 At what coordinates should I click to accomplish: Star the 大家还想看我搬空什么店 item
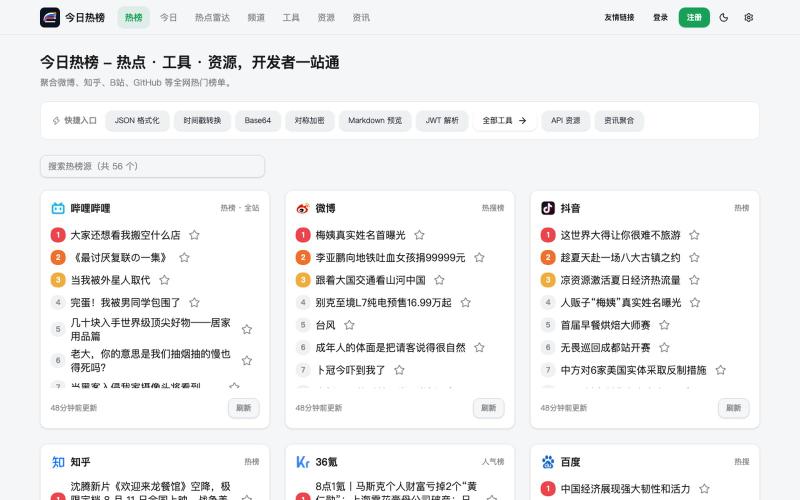pyautogui.click(x=194, y=235)
